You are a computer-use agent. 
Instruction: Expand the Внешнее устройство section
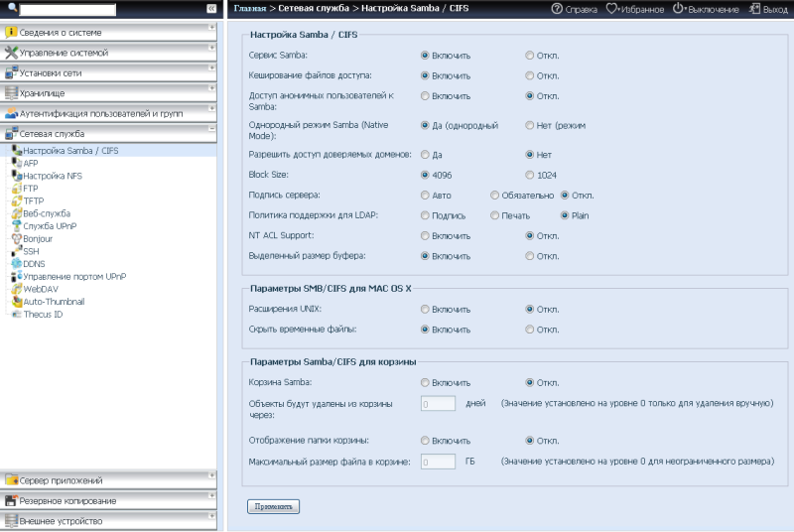(x=212, y=515)
